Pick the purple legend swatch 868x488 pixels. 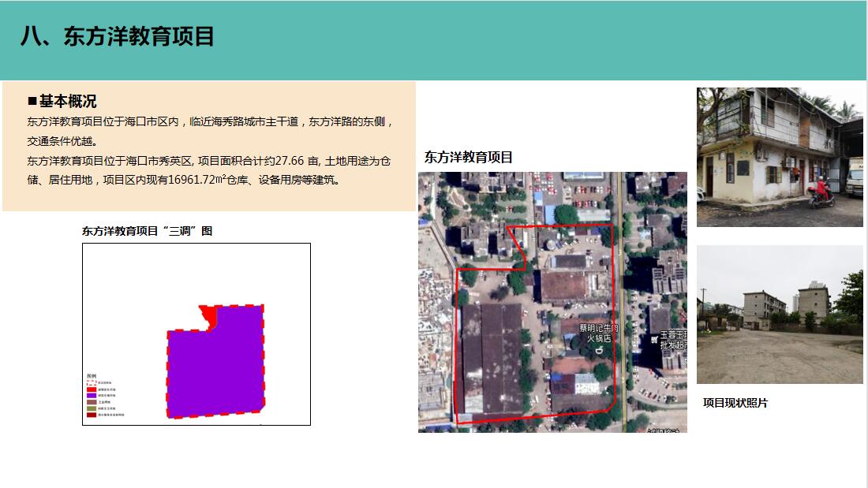(x=91, y=395)
